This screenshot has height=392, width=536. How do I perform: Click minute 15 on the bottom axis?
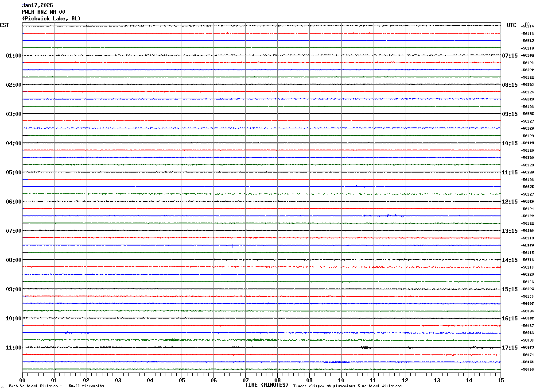point(500,380)
